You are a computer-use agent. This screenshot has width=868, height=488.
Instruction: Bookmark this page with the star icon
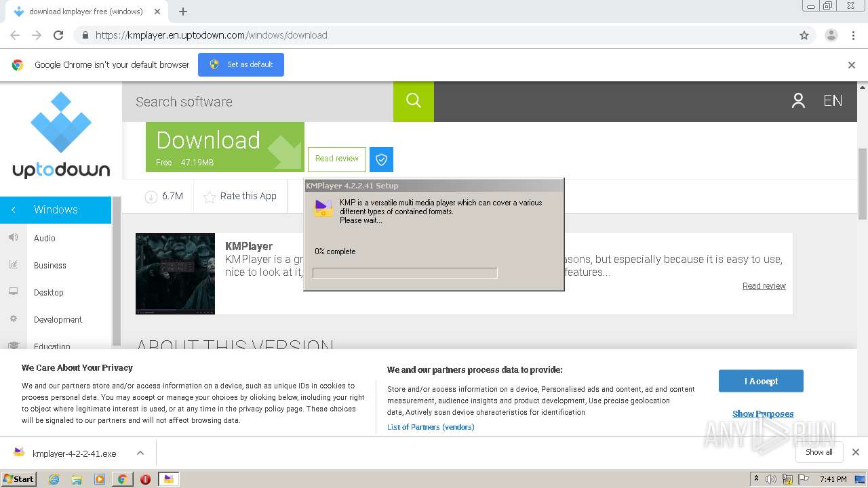[x=804, y=35]
